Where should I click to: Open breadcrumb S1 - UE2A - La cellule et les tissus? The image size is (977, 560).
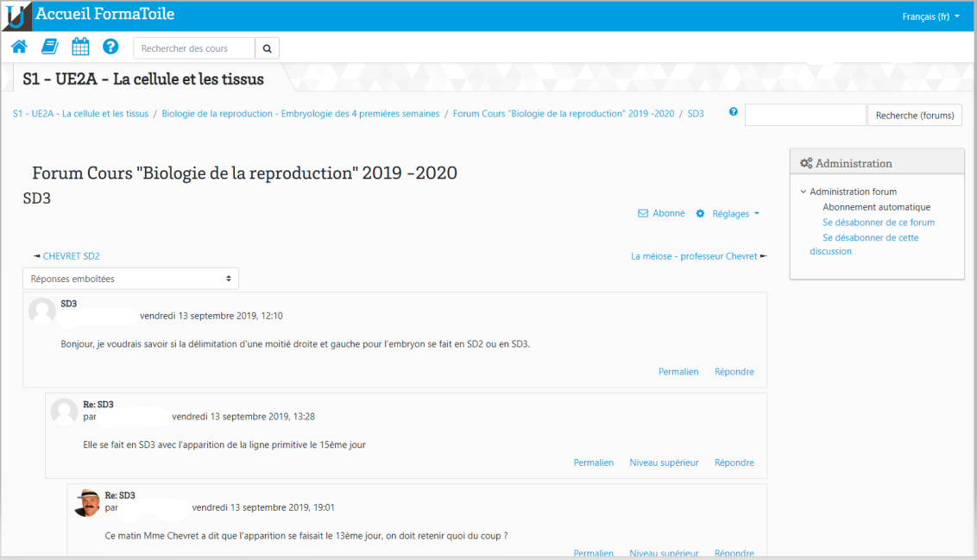[x=80, y=113]
